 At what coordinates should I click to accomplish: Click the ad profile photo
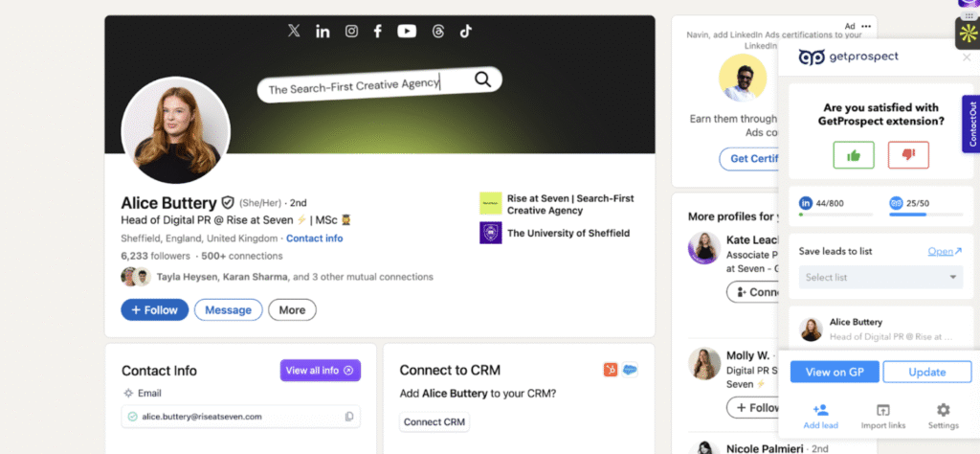[x=743, y=78]
